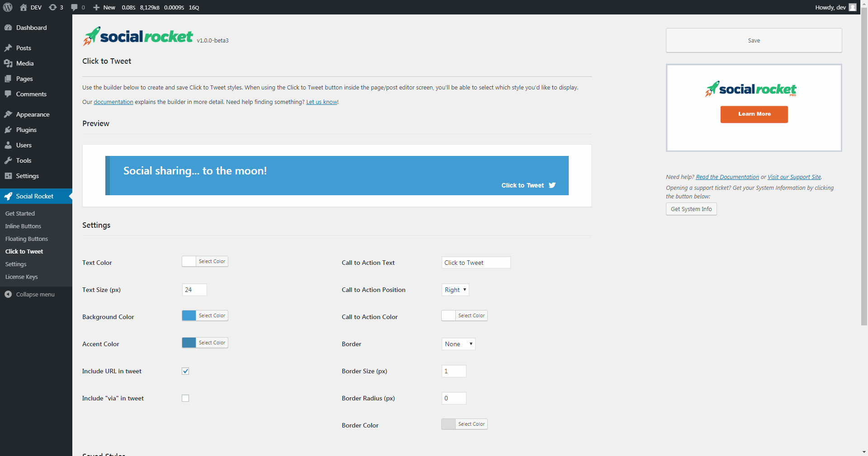This screenshot has width=868, height=456.
Task: Click the Social Rocket Pro logo in the promo box
Action: [750, 89]
